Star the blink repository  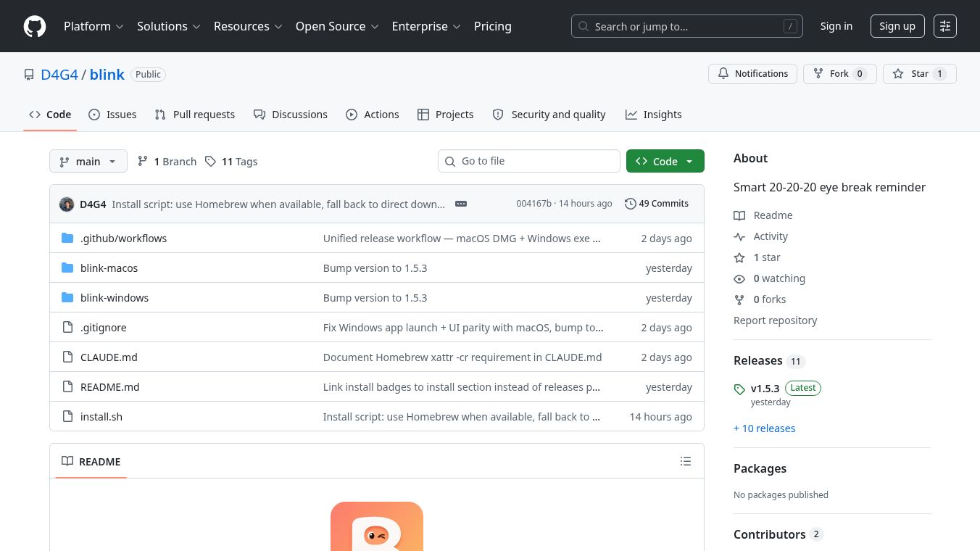tap(919, 74)
